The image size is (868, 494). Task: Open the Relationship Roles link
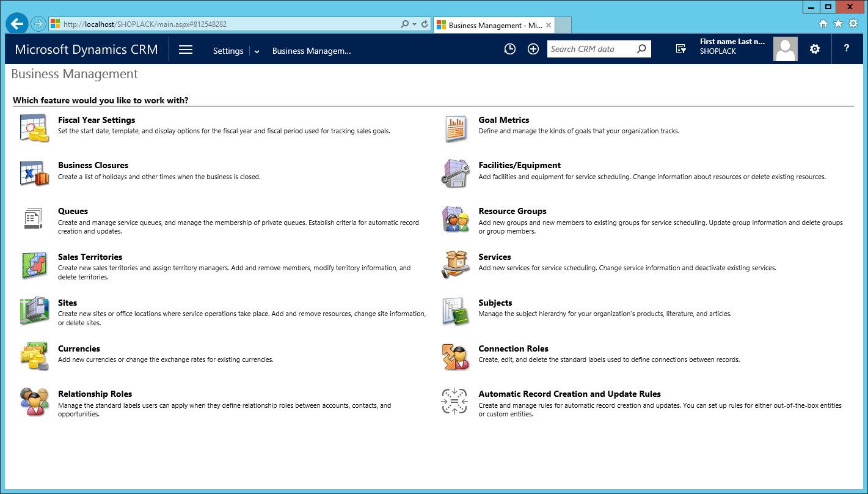click(x=95, y=394)
